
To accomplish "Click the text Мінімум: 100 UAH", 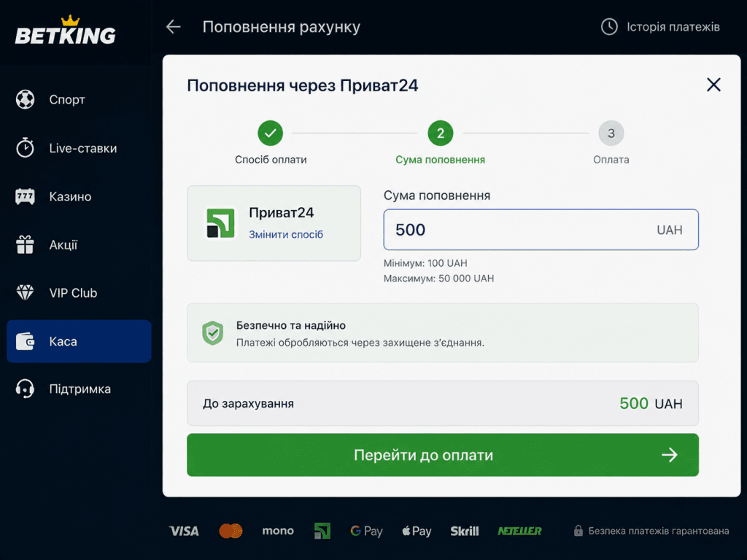I will coord(425,263).
